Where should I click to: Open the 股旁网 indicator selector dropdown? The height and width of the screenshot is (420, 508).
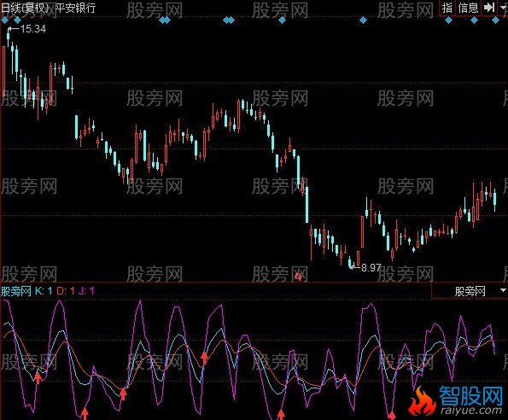click(470, 291)
